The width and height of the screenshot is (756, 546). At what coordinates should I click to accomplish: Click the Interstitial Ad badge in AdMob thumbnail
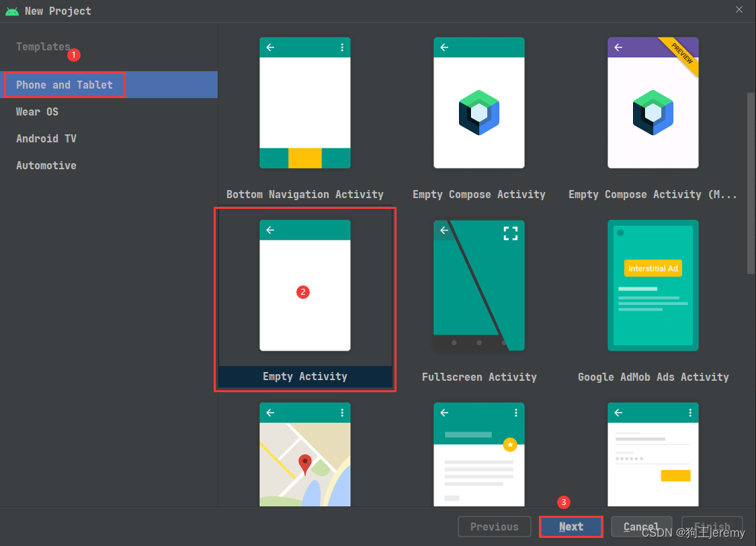point(653,269)
